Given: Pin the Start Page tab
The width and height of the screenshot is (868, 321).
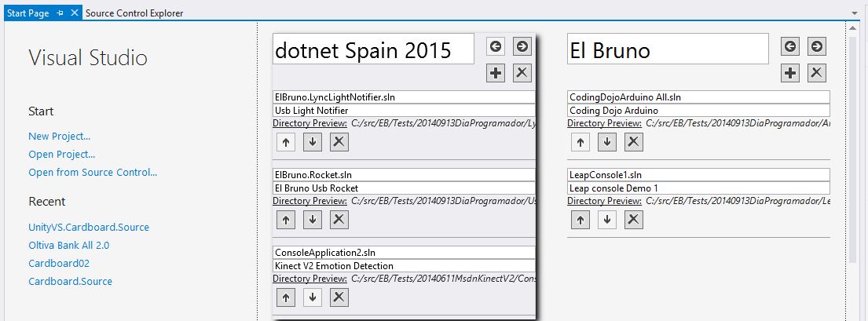Looking at the screenshot, I should coord(60,13).
